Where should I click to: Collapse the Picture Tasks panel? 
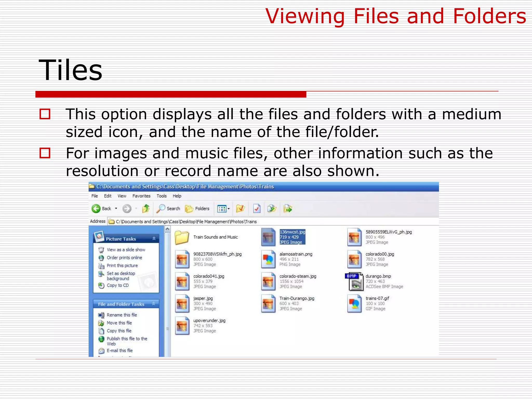(154, 238)
